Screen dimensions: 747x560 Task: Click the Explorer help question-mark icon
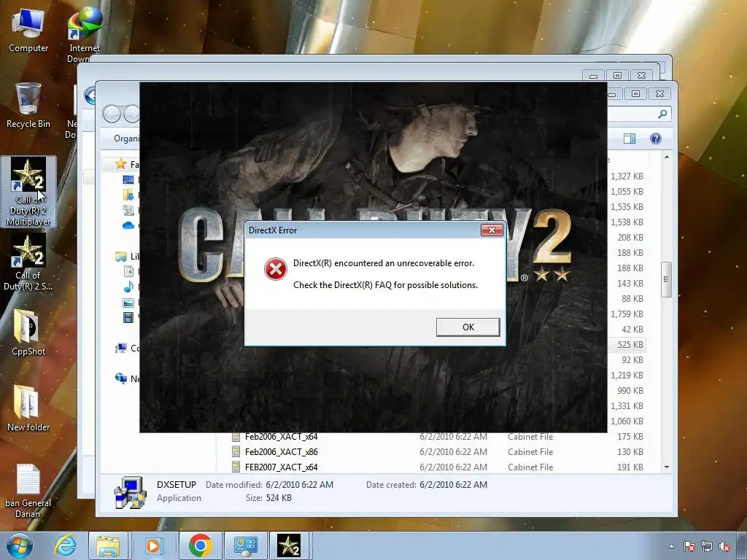coord(656,139)
